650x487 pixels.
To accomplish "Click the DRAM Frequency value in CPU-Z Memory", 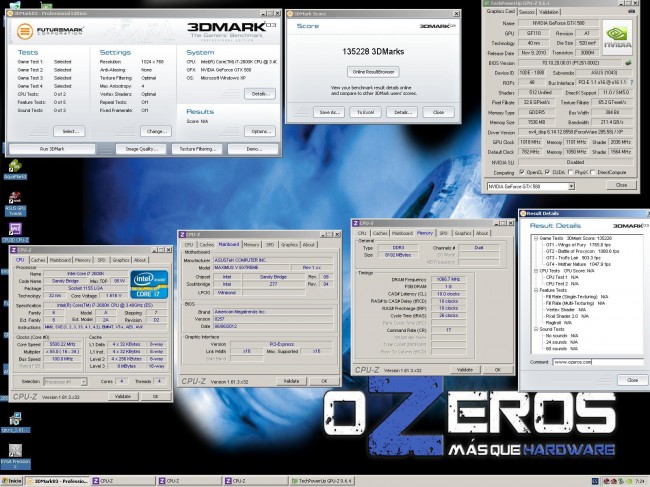I will point(449,279).
